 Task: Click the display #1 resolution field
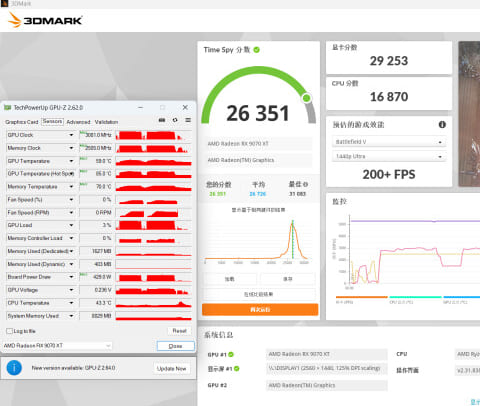tap(327, 368)
